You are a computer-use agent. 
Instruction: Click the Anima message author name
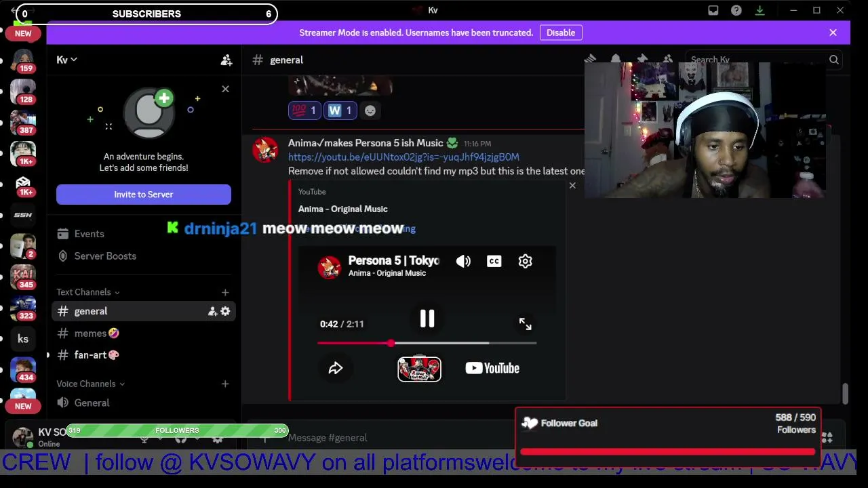(366, 143)
